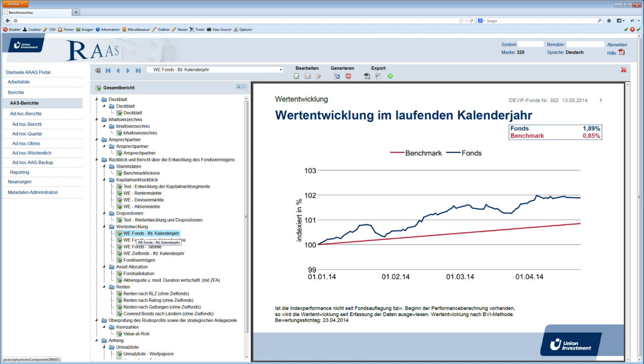Image resolution: width=644 pixels, height=364 pixels.
Task: Collapse Renten folder node
Action: 104,287
